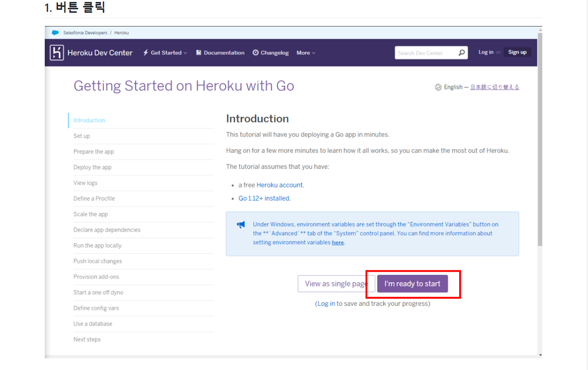
Task: Click Go 1.12+ installed link
Action: (x=264, y=199)
